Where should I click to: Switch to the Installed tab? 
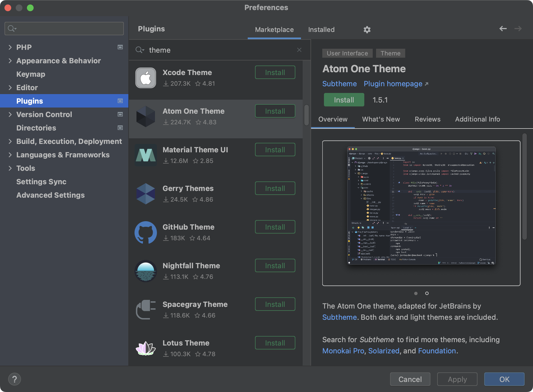(x=321, y=29)
